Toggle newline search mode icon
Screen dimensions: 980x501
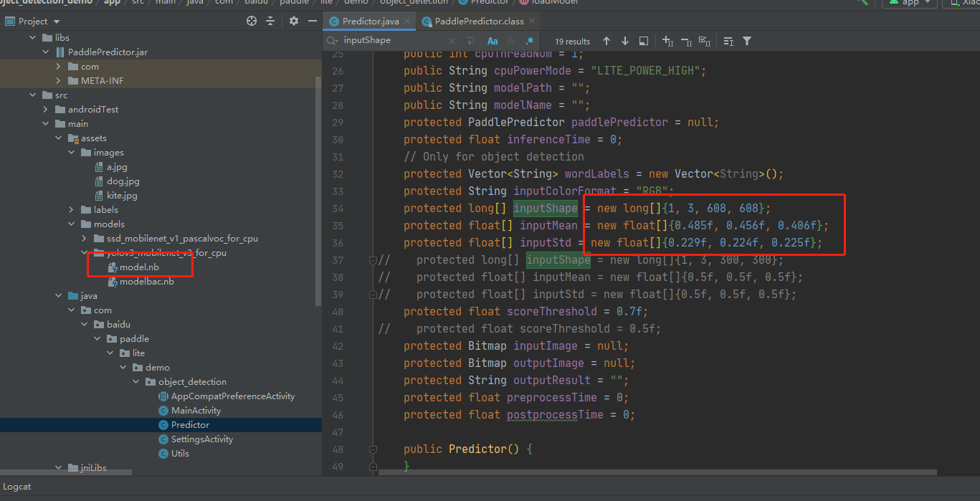(472, 41)
